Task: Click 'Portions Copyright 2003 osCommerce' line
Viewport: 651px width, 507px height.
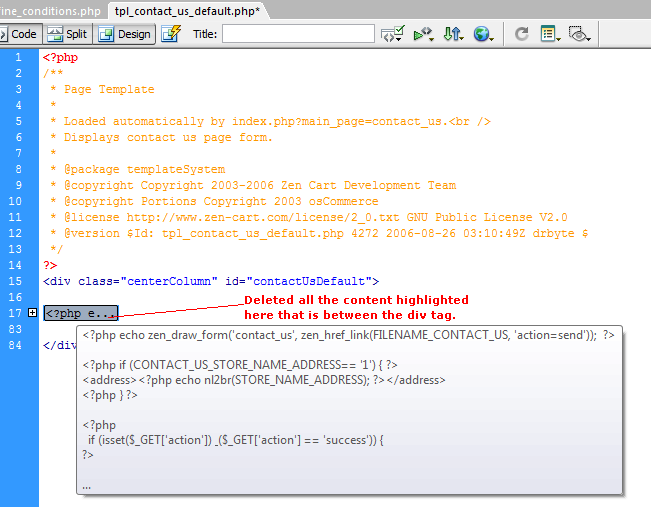Action: 214,201
